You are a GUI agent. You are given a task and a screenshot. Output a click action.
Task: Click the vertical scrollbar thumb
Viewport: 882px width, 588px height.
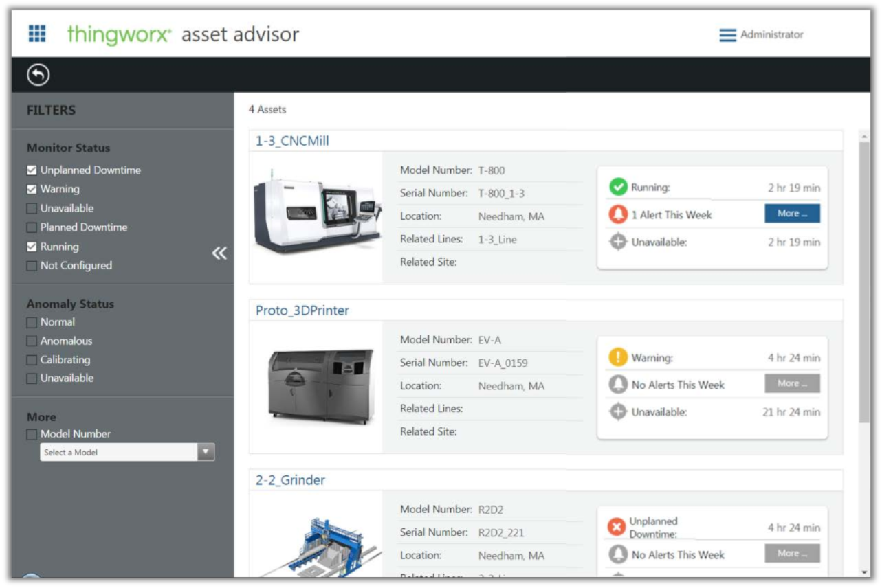tap(863, 275)
